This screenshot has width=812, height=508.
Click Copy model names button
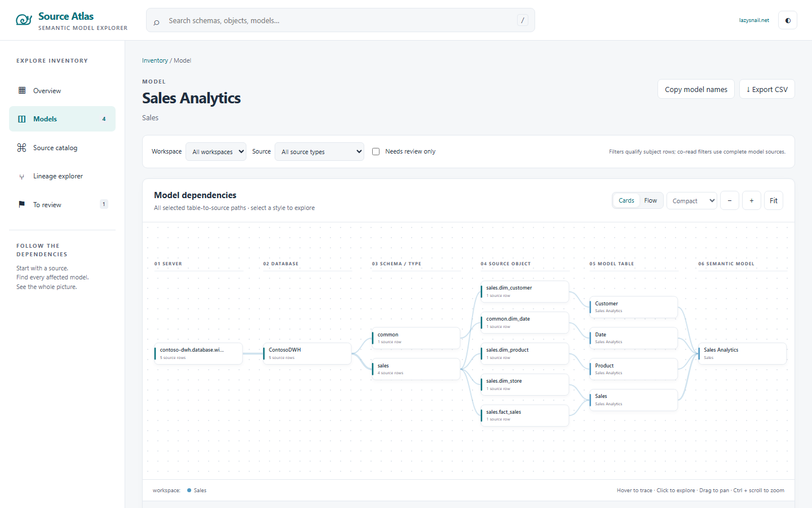(696, 89)
